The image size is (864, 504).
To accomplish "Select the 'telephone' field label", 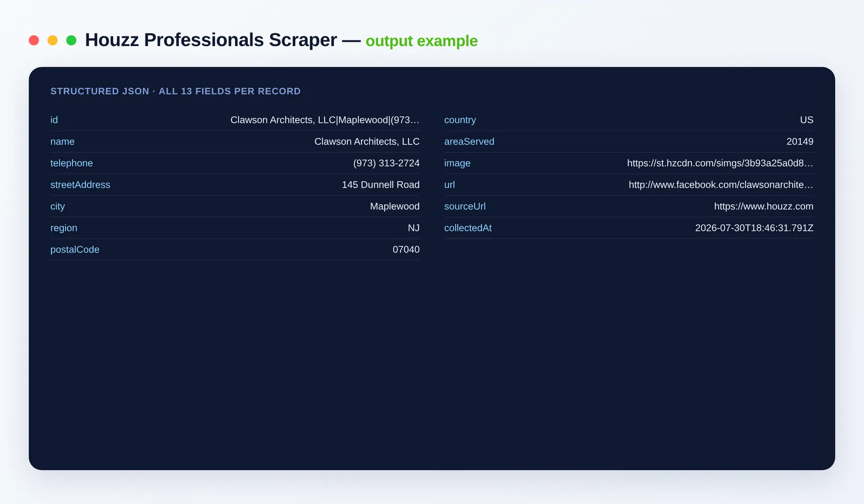I will [72, 163].
